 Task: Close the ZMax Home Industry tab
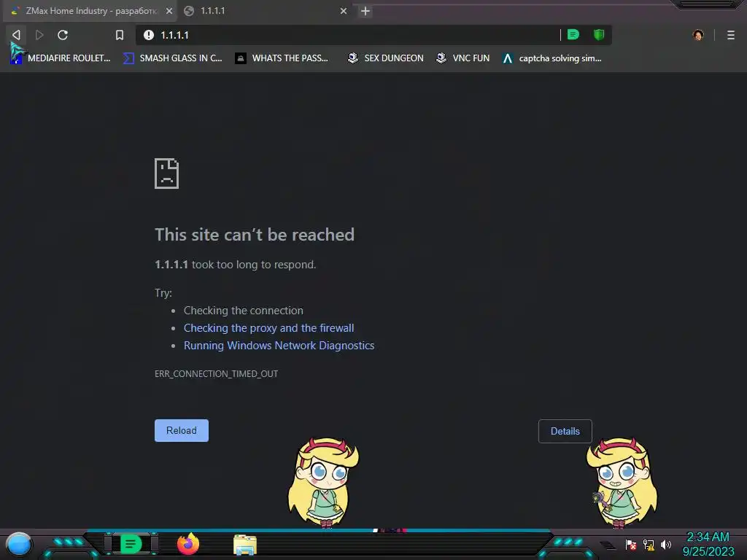coord(169,11)
